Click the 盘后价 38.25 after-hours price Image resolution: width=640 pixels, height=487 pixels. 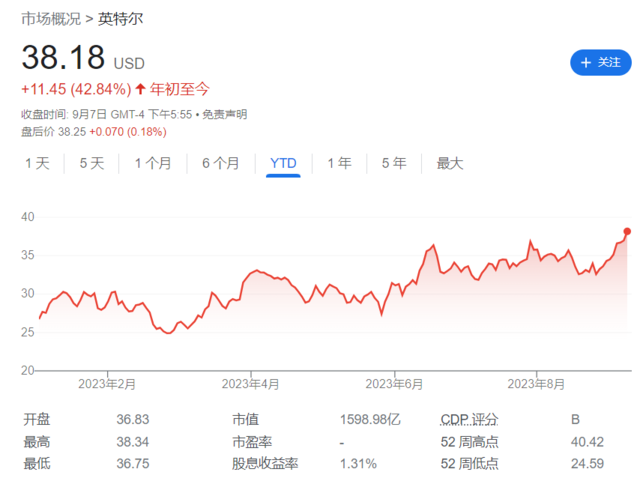point(53,132)
